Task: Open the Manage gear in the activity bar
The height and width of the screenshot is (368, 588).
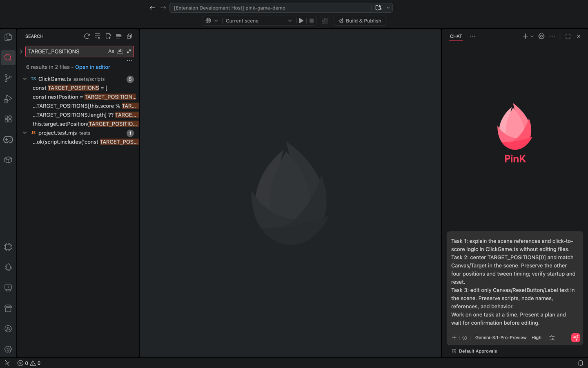Action: 8,349
